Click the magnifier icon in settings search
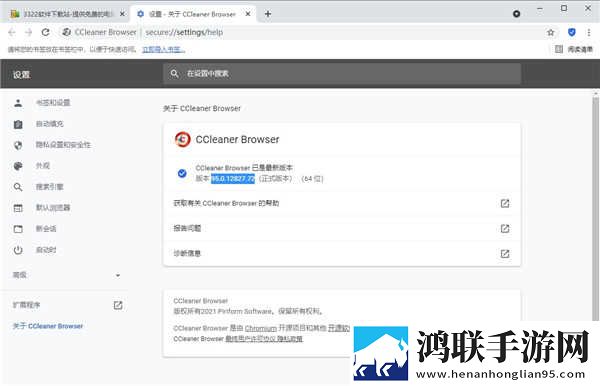The image size is (600, 386). (x=174, y=73)
